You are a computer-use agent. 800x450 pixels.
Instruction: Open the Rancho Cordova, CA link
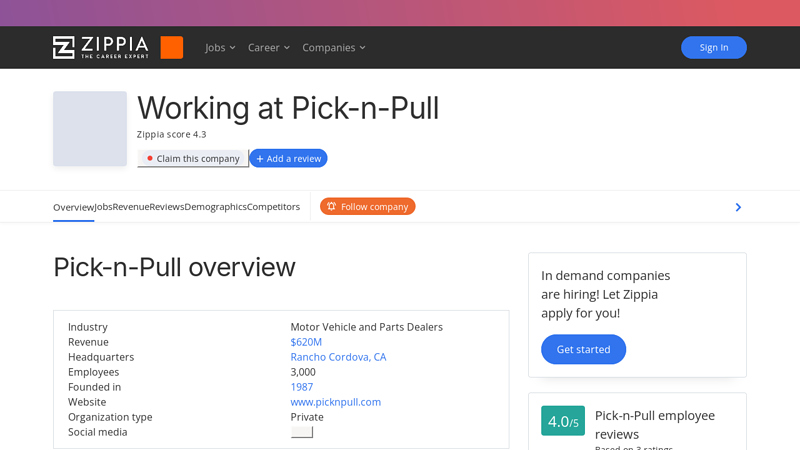pos(338,357)
